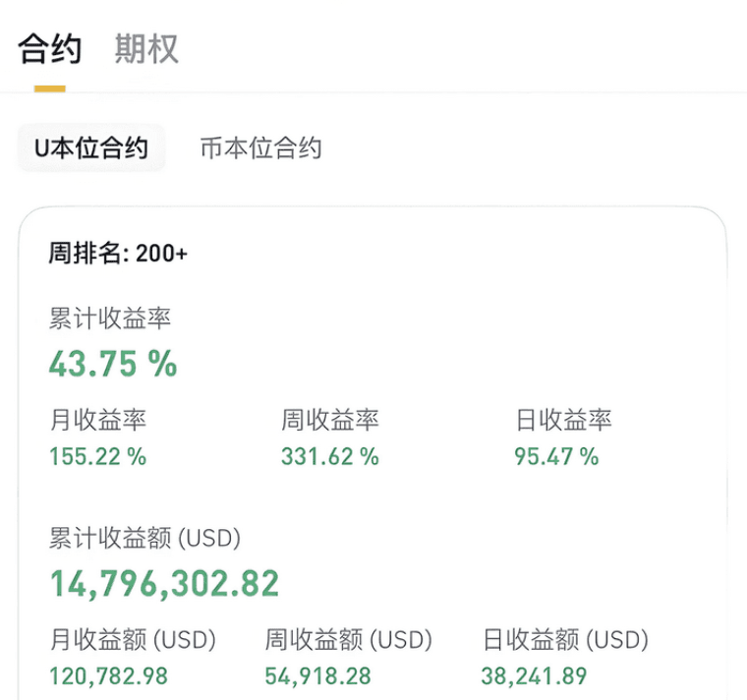This screenshot has height=700, width=747.
Task: Tap the 周收益率 label
Action: point(329,420)
